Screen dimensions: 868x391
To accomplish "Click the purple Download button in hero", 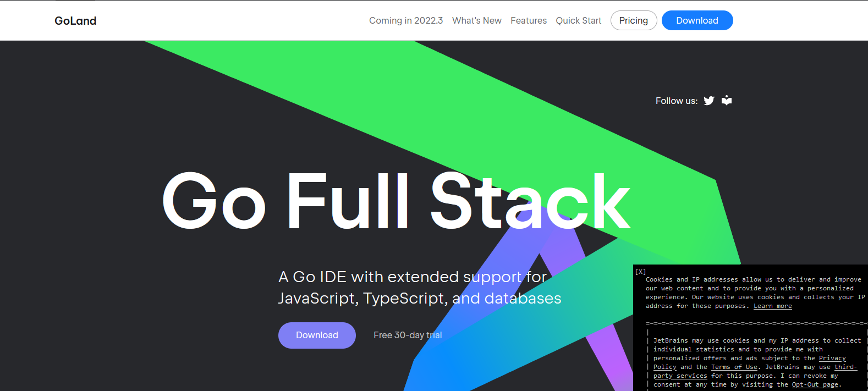I will pyautogui.click(x=317, y=335).
